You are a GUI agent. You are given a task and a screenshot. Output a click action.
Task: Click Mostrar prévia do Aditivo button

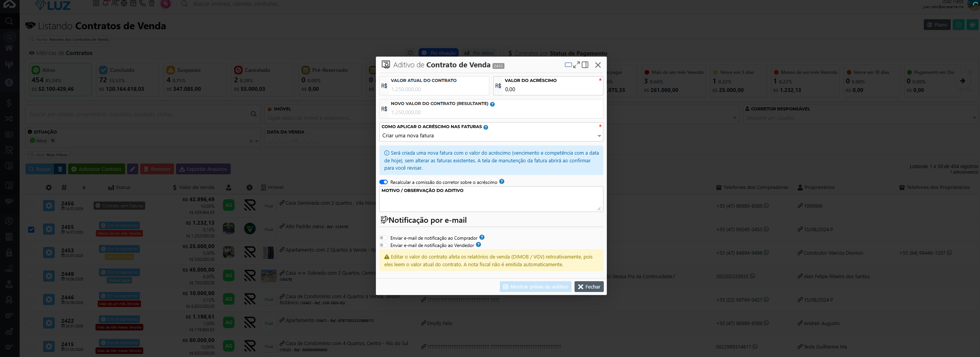pyautogui.click(x=536, y=287)
